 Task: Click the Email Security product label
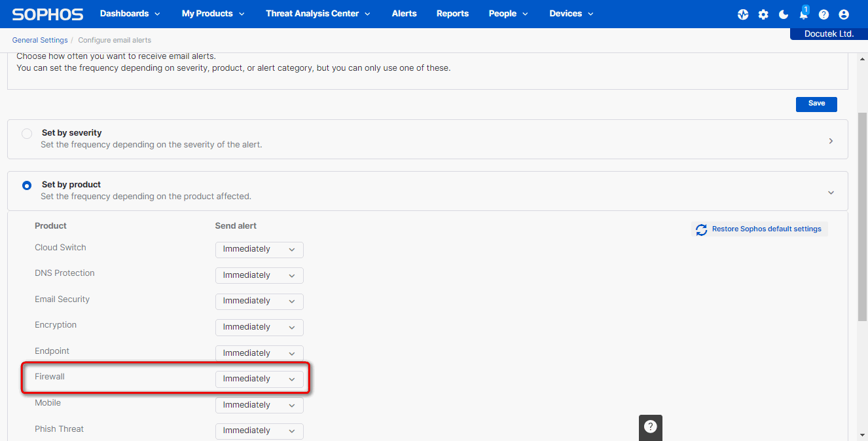(62, 299)
